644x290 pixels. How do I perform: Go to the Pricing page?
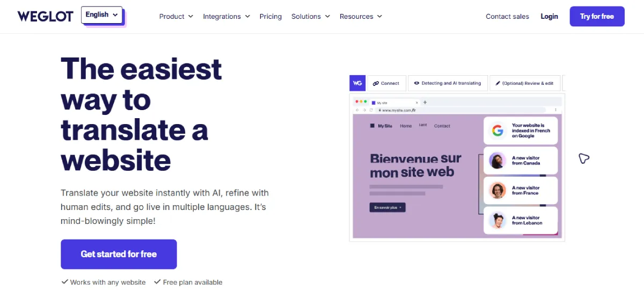(270, 17)
